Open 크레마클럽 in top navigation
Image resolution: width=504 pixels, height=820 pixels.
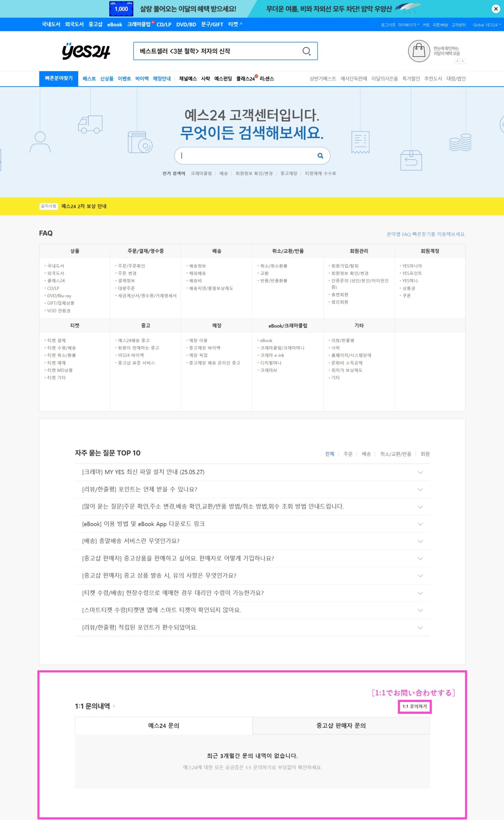pyautogui.click(x=139, y=24)
